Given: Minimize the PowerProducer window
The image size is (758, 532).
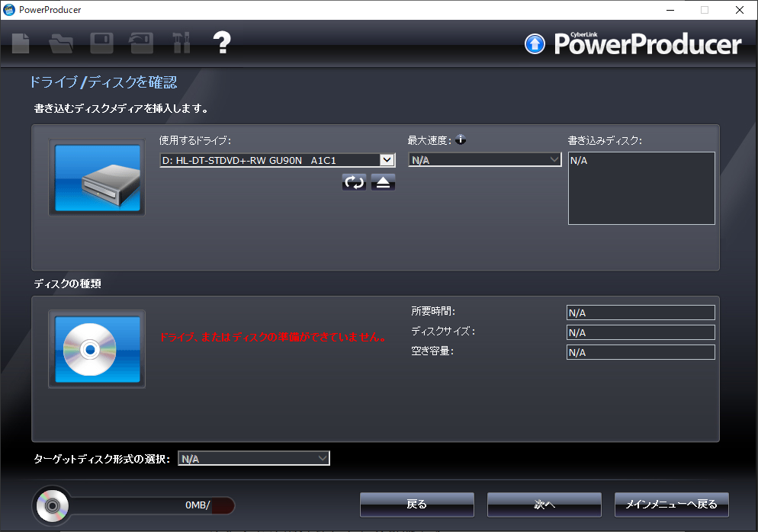Looking at the screenshot, I should click(x=670, y=10).
